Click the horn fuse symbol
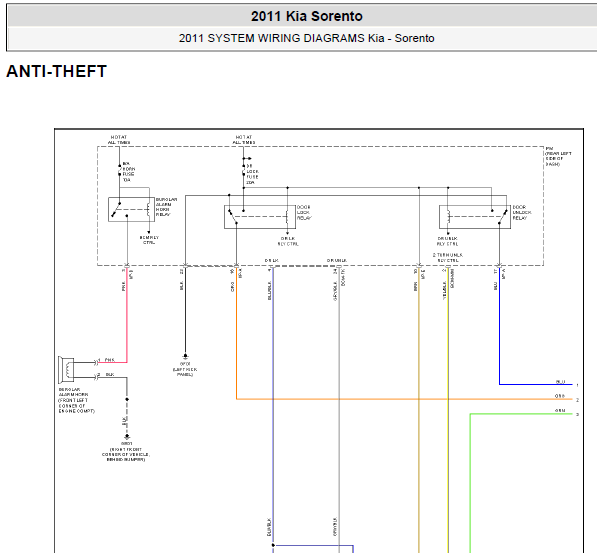 coord(120,171)
